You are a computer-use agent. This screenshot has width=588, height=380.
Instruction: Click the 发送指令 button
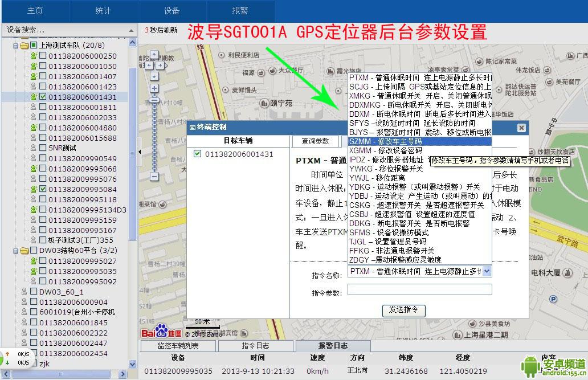point(403,310)
